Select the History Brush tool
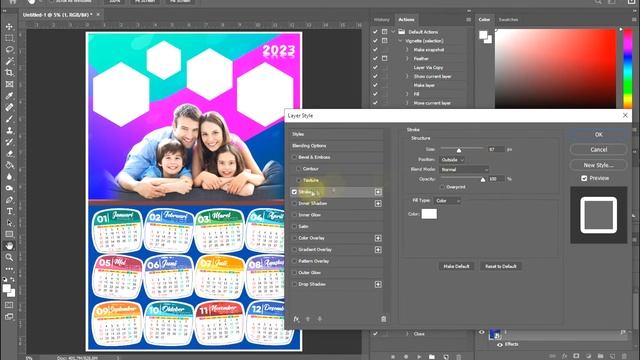This screenshot has width=640, height=360. click(x=9, y=142)
